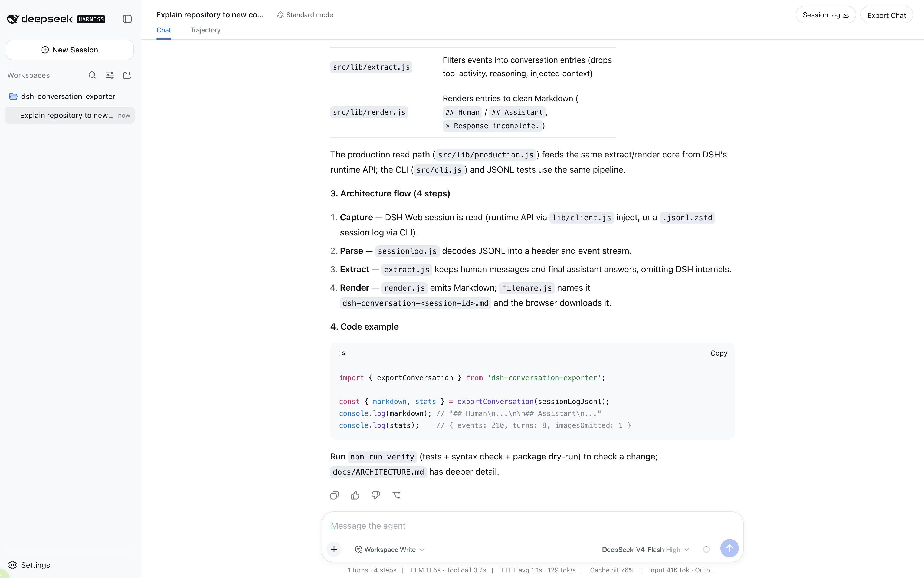This screenshot has width=924, height=578.
Task: Select 'Explain repository to new...' session
Action: [x=70, y=116]
